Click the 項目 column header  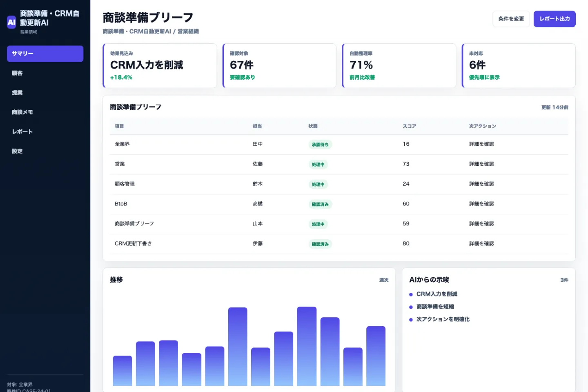[x=119, y=126]
